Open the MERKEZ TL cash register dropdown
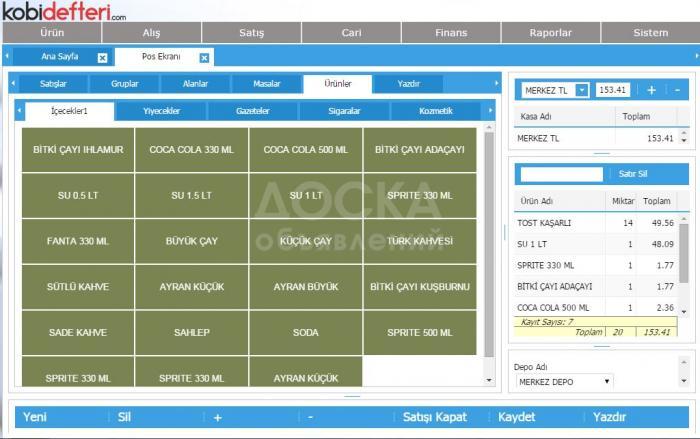 pyautogui.click(x=582, y=90)
